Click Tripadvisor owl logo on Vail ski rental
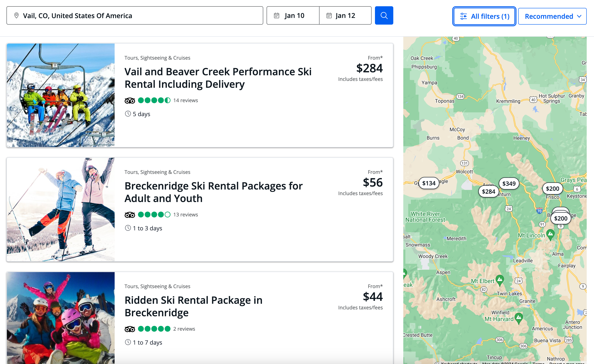The height and width of the screenshot is (364, 594). [x=130, y=100]
